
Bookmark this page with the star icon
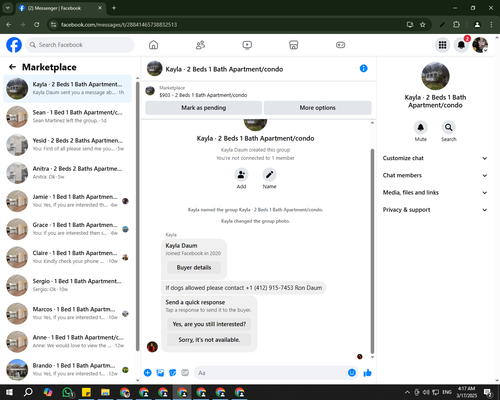tap(423, 24)
